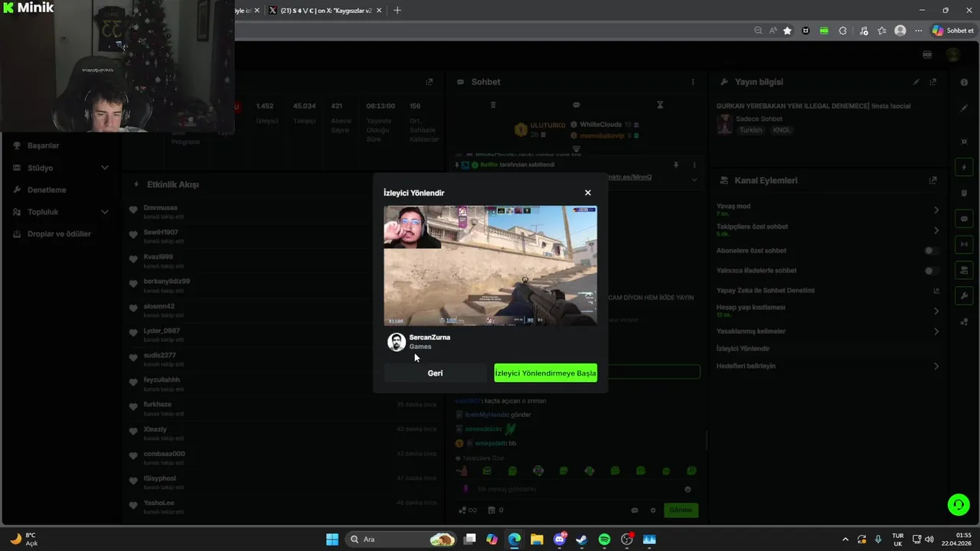Click the Turkish stream tag
The image size is (980, 551).
750,130
